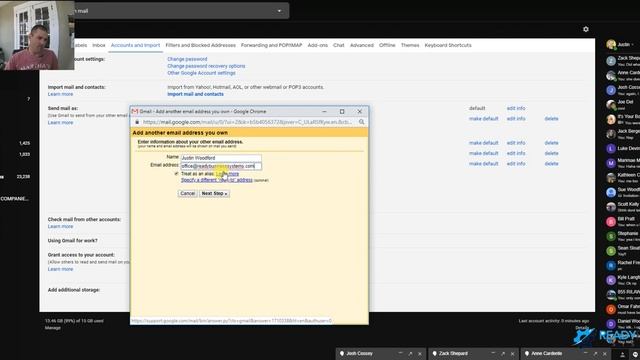Pop out the Anne chat window

click(x=595, y=353)
